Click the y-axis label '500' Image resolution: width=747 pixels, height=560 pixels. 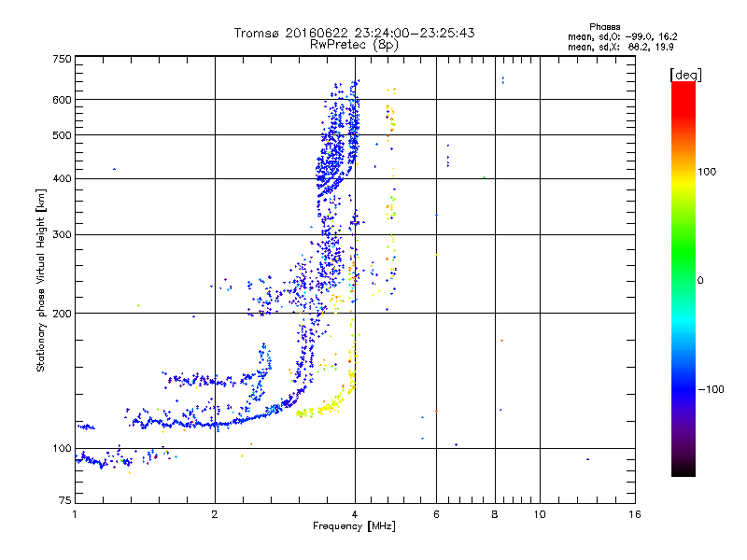(x=62, y=135)
